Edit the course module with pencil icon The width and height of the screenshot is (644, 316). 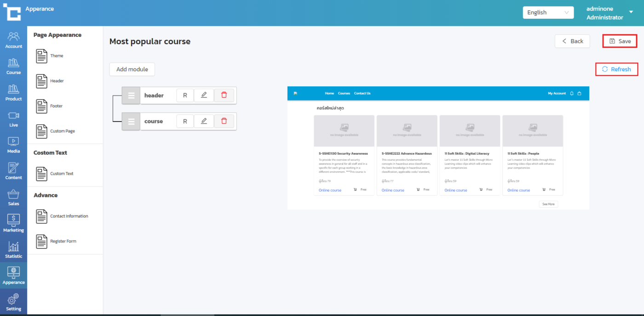click(x=204, y=121)
